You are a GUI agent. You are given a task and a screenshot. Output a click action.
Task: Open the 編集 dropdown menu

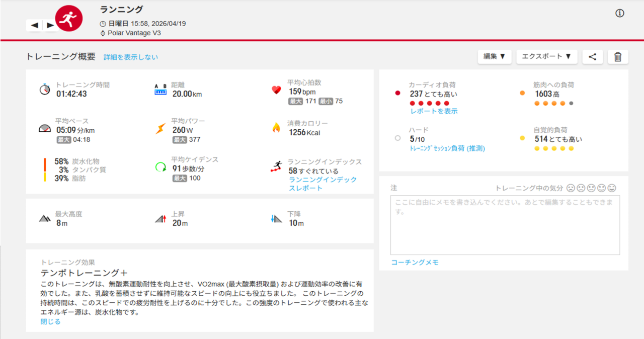coord(494,57)
